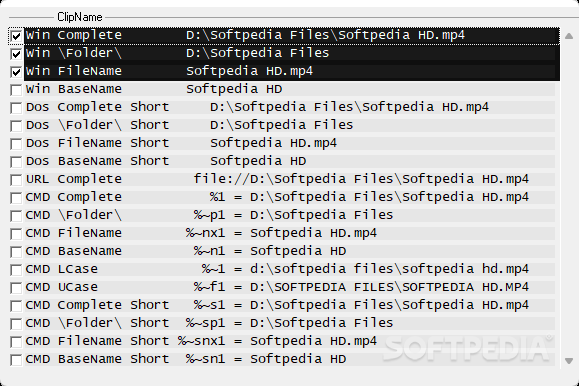Select the CMD Complete Short %~s1 row
Screen dimensions: 579x386
point(290,305)
